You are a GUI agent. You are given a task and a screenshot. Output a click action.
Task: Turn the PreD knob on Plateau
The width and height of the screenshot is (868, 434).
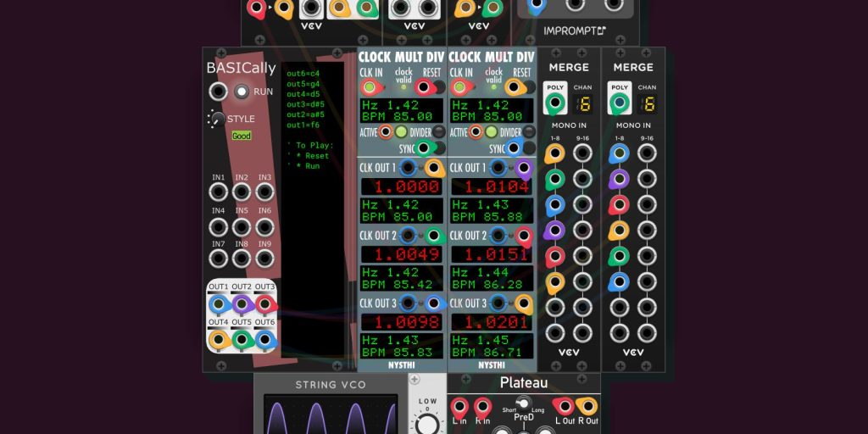(x=522, y=403)
